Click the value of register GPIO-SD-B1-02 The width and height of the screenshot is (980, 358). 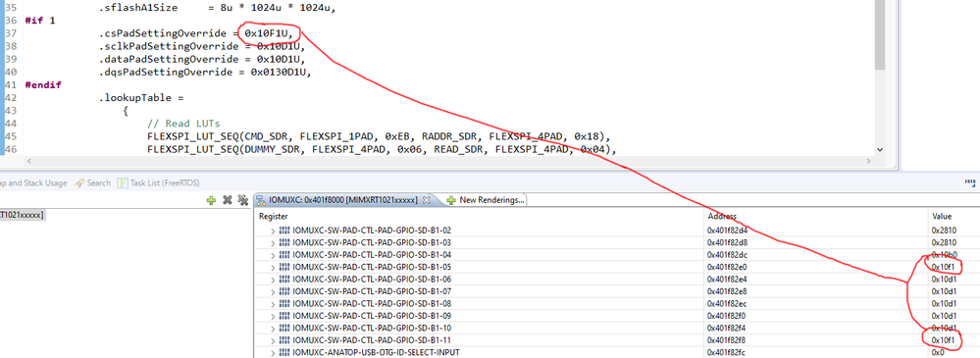[x=944, y=230]
